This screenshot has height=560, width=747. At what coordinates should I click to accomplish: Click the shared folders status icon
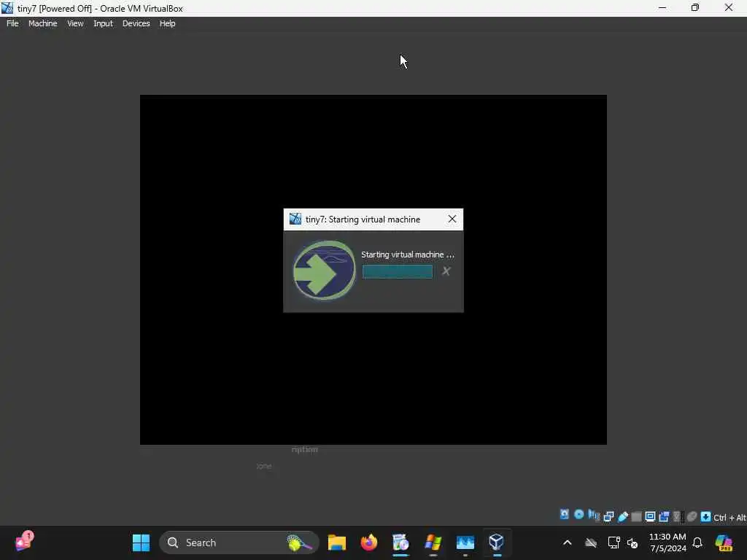636,517
